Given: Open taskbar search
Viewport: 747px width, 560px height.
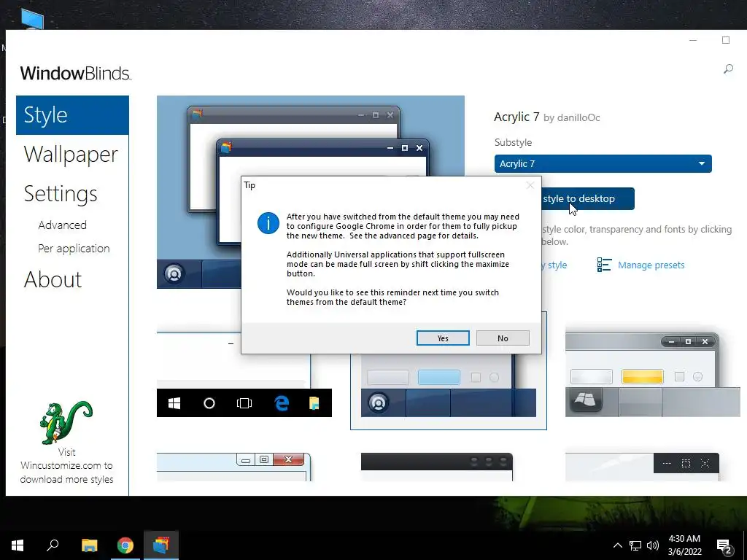Looking at the screenshot, I should click(x=53, y=545).
